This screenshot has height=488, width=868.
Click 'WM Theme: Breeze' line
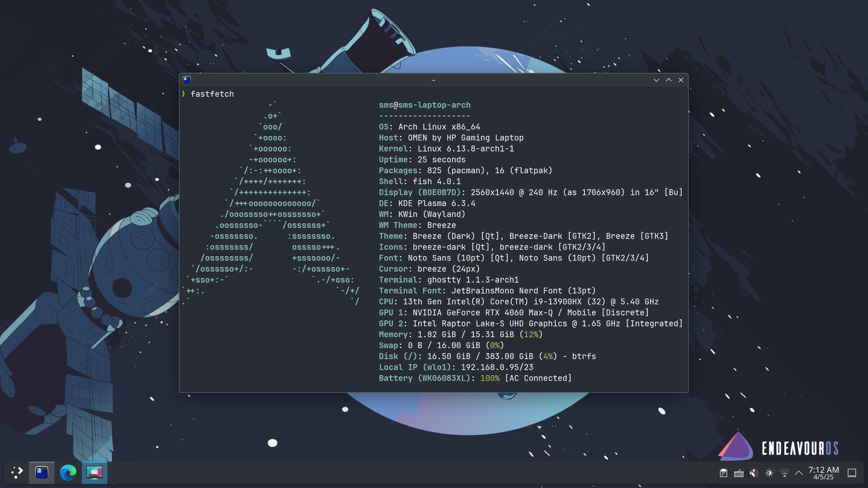point(417,225)
